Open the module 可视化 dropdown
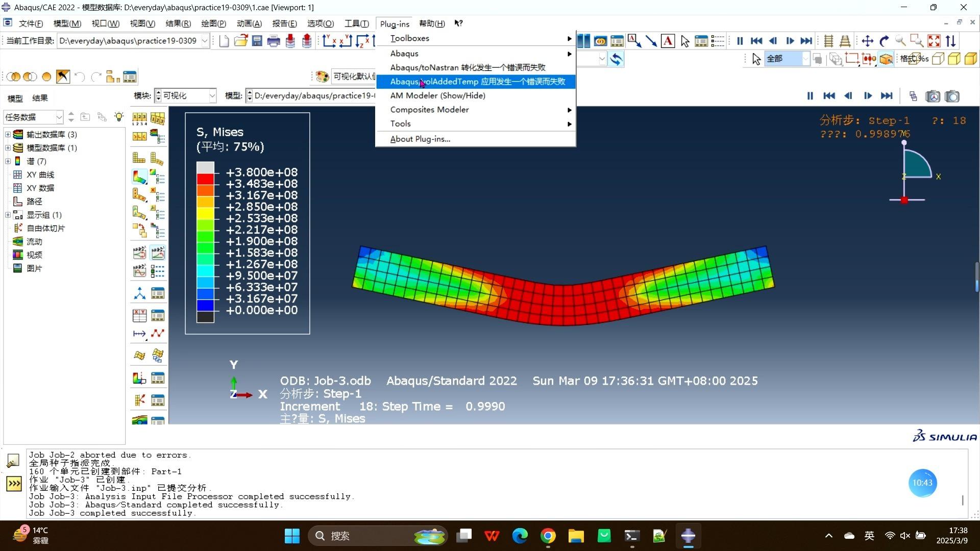The height and width of the screenshot is (551, 980). [212, 95]
